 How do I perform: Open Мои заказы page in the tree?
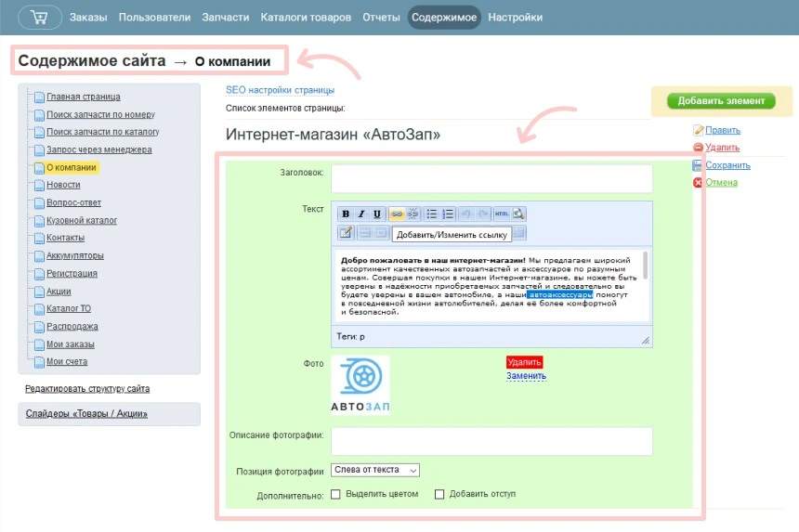click(x=71, y=344)
